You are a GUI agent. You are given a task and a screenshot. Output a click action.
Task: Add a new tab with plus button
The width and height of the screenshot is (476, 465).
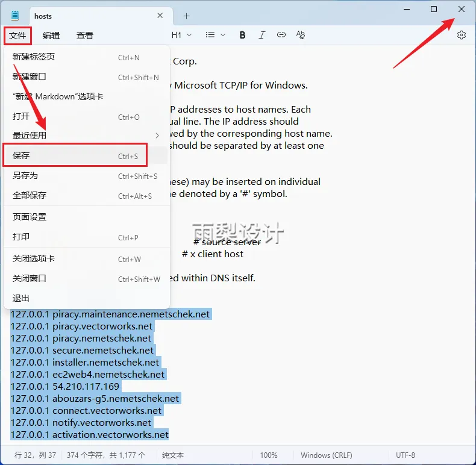[x=186, y=16]
